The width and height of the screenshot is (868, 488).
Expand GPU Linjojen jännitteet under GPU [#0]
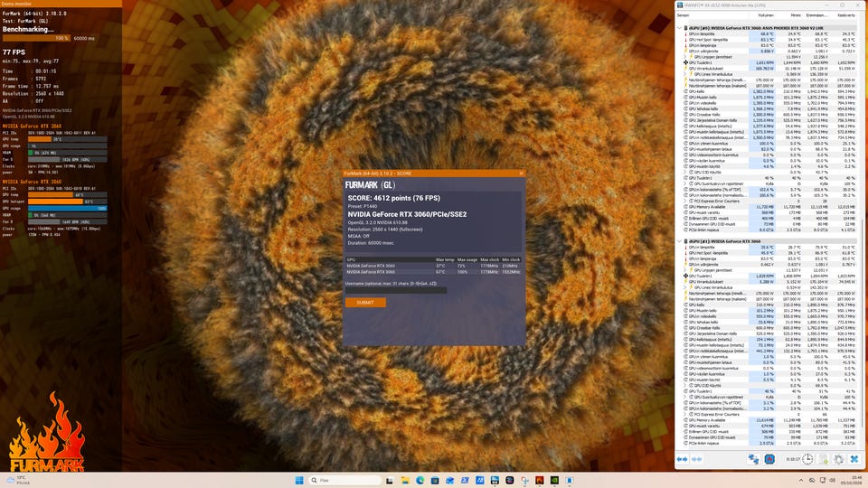point(685,57)
